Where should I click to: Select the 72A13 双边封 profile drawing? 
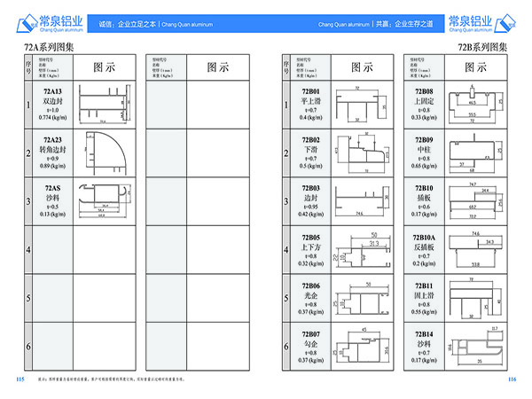[x=105, y=105]
